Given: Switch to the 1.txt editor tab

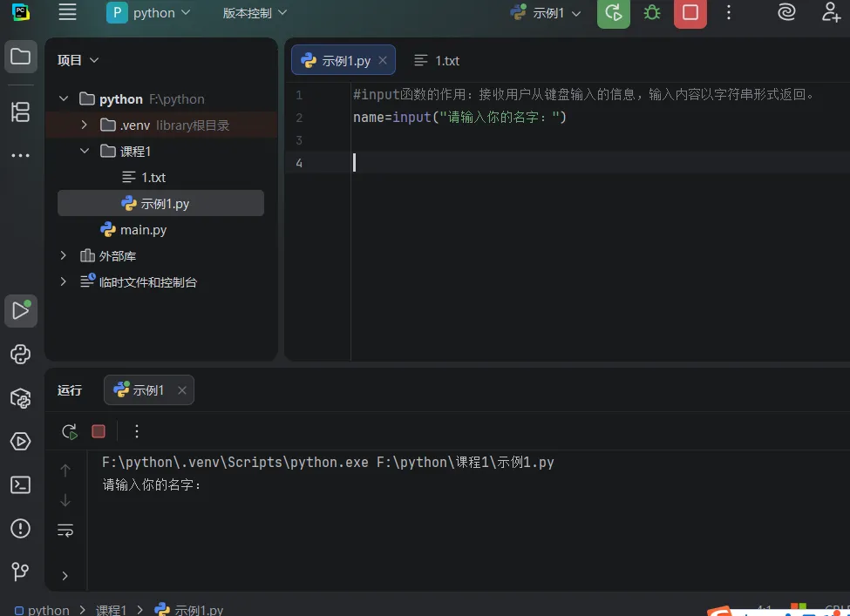Looking at the screenshot, I should 437,61.
